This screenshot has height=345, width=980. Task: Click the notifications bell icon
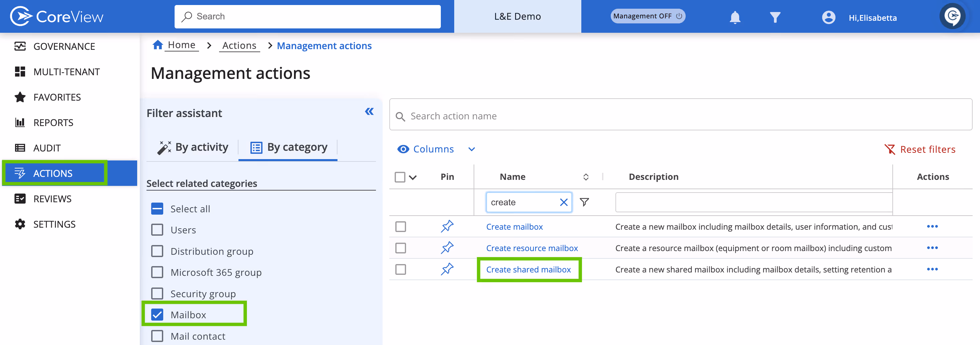coord(734,17)
